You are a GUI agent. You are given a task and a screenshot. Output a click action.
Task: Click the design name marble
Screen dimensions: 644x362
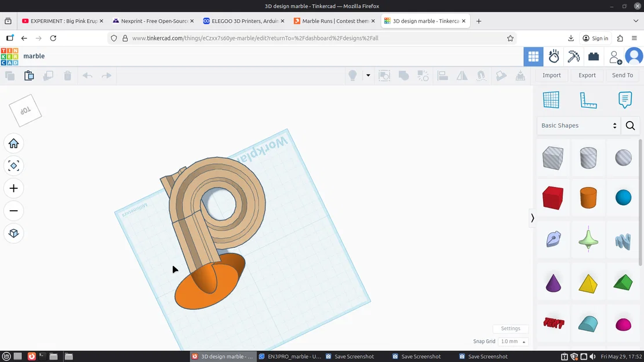34,56
